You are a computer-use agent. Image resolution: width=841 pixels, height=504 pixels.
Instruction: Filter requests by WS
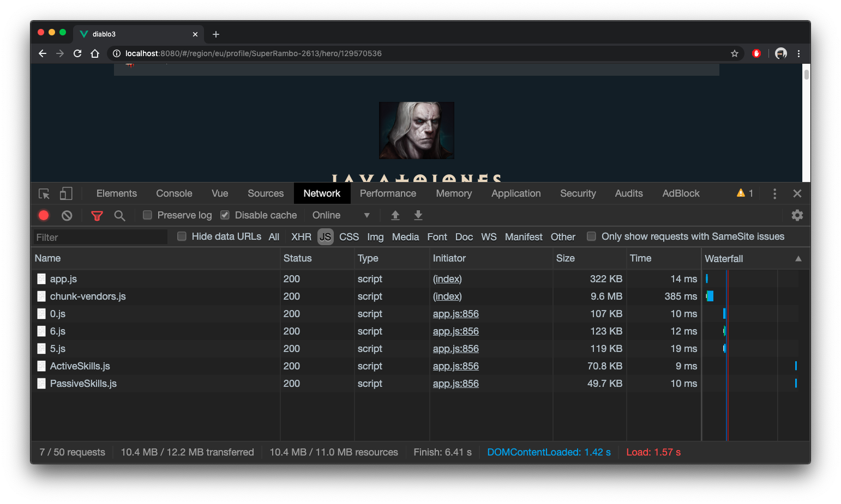tap(489, 237)
